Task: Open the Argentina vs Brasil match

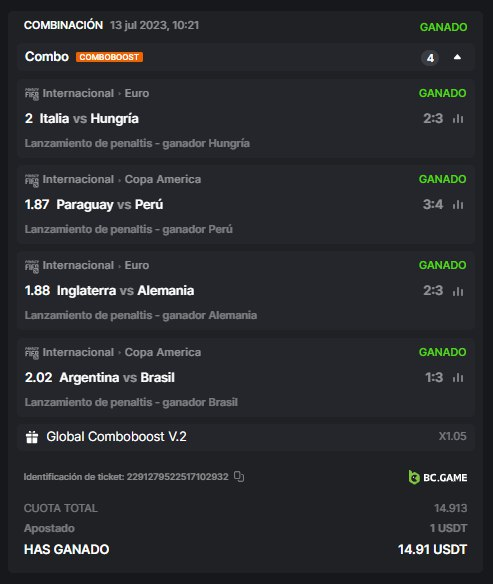Action: click(117, 378)
